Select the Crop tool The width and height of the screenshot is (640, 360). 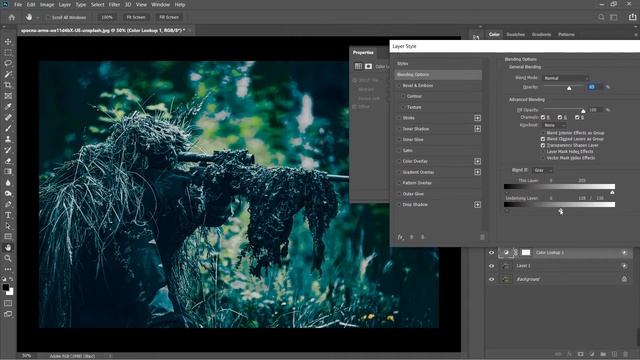point(8,85)
